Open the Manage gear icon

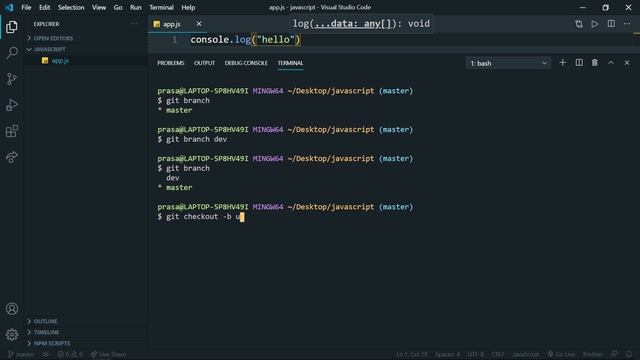[12, 335]
